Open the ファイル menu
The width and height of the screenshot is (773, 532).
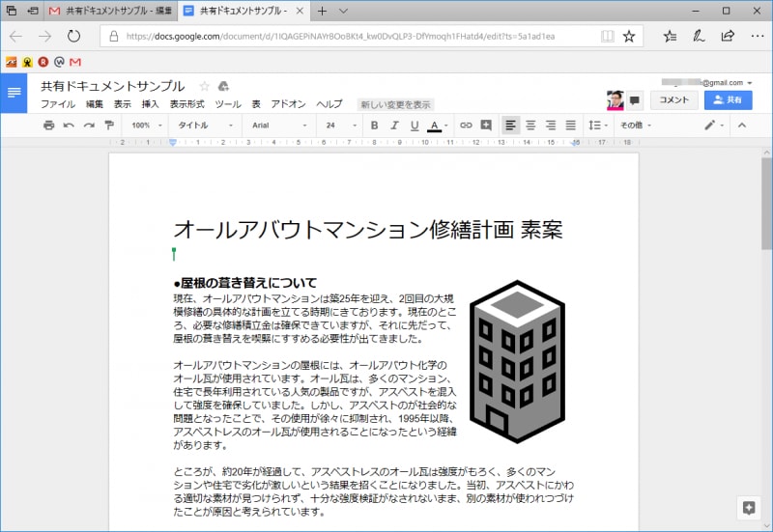pyautogui.click(x=58, y=104)
